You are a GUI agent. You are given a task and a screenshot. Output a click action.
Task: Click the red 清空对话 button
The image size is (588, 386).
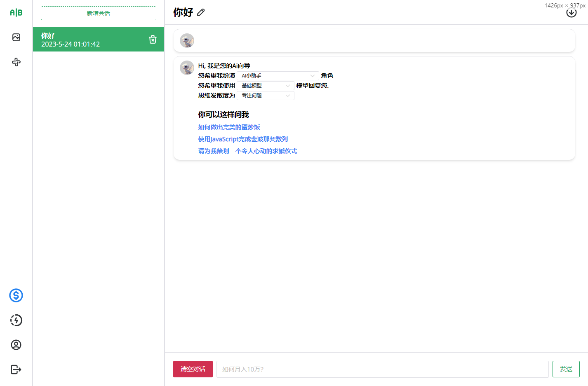tap(193, 369)
